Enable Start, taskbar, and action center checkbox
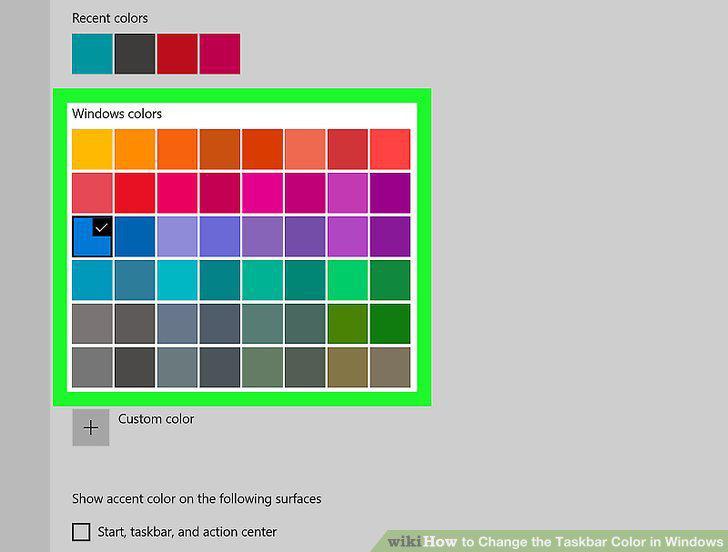 81,532
